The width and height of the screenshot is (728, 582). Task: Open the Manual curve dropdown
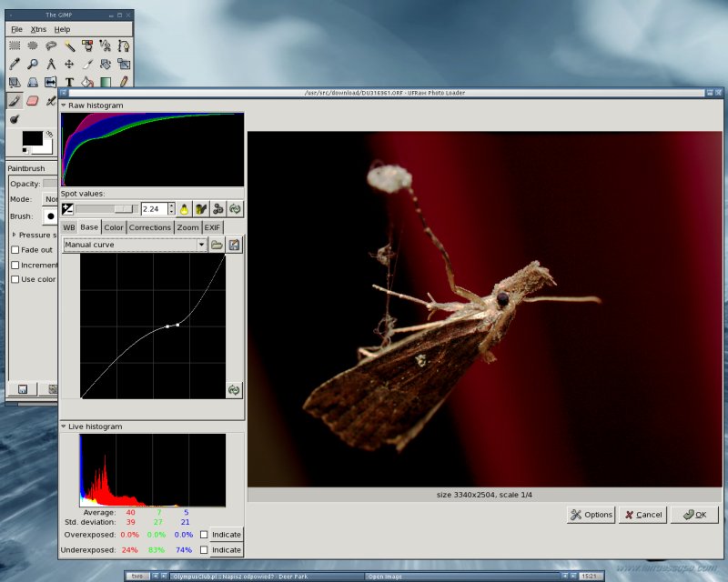coord(135,245)
